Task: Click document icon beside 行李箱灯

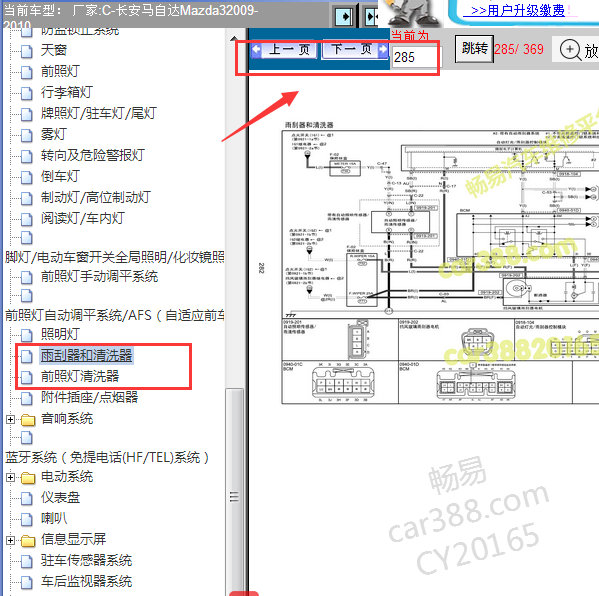Action: [27, 93]
